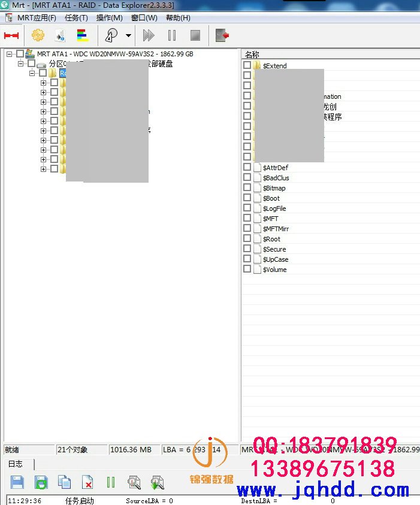
Task: Click the exit door icon with red arrow
Action: coord(222,35)
